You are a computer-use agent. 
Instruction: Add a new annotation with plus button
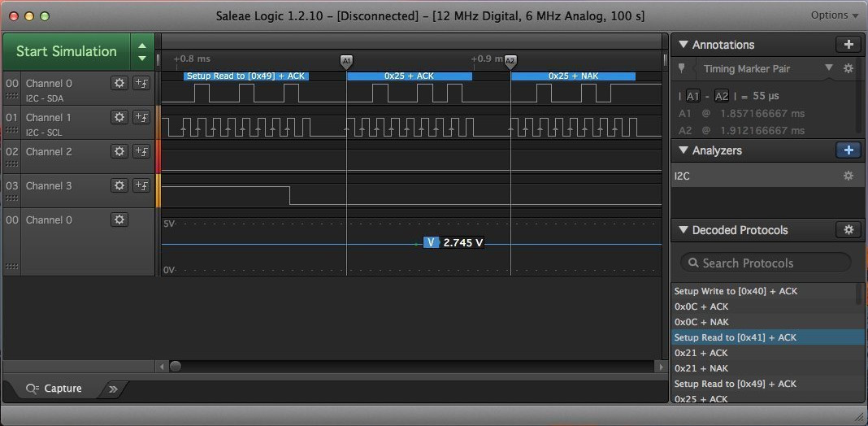coord(848,45)
